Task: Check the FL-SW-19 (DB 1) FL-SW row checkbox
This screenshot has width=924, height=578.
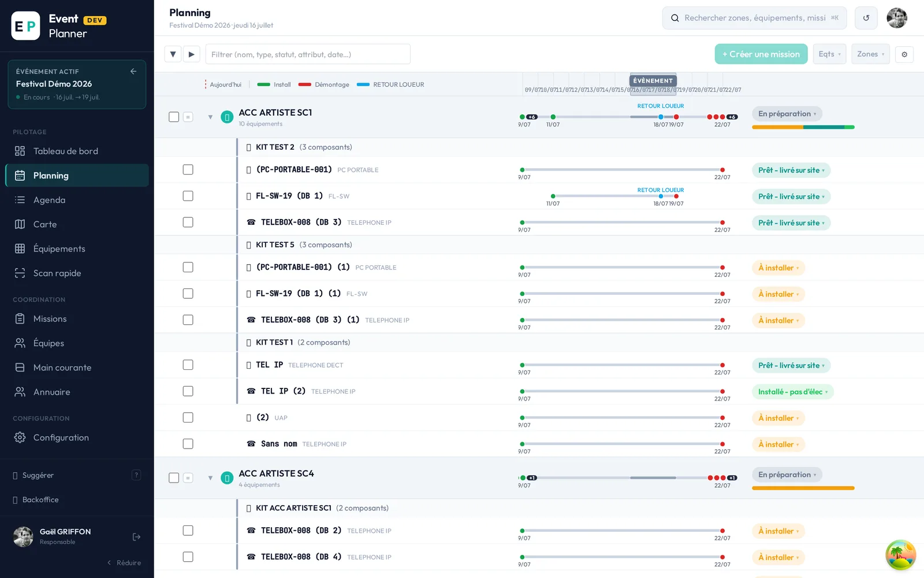Action: click(x=188, y=196)
